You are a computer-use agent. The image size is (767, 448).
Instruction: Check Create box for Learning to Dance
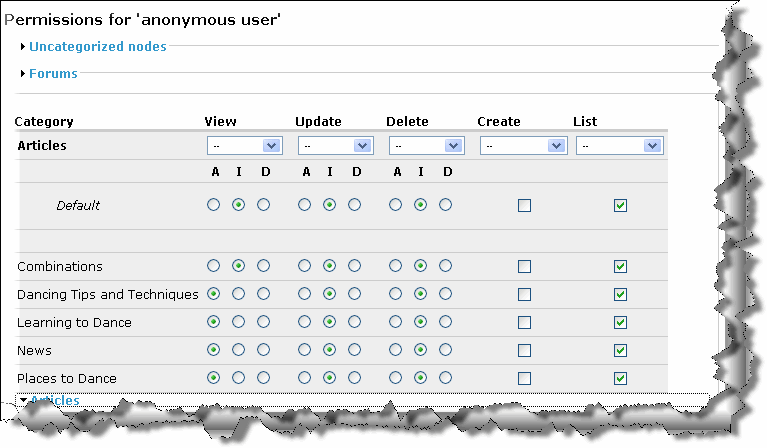pos(524,322)
